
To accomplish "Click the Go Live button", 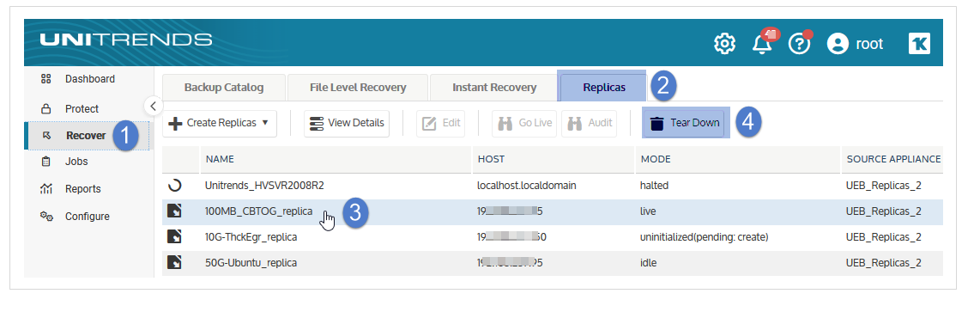I will tap(524, 123).
